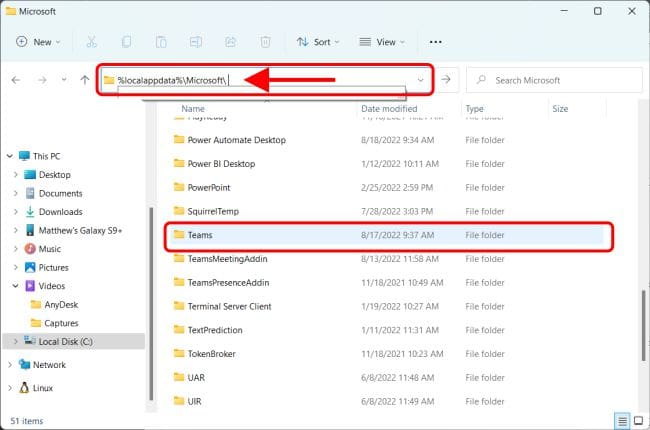The width and height of the screenshot is (650, 430).
Task: Select the Captures folder in sidebar
Action: point(61,323)
